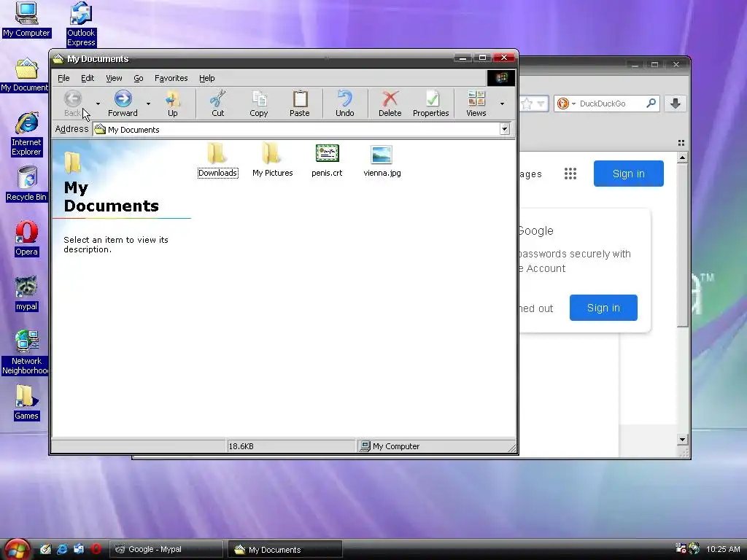The image size is (747, 560).
Task: Open My Computer desktop icon
Action: pos(26,20)
